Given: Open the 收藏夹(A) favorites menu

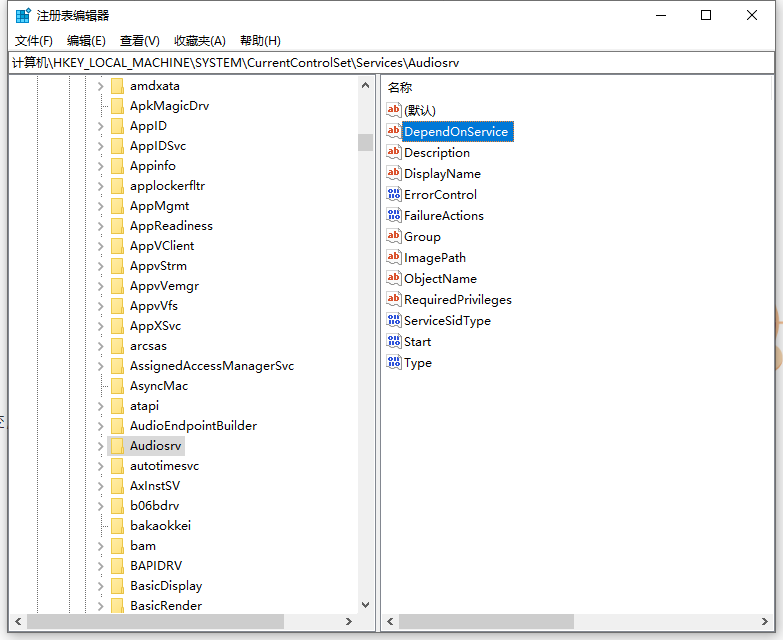Looking at the screenshot, I should (x=200, y=41).
